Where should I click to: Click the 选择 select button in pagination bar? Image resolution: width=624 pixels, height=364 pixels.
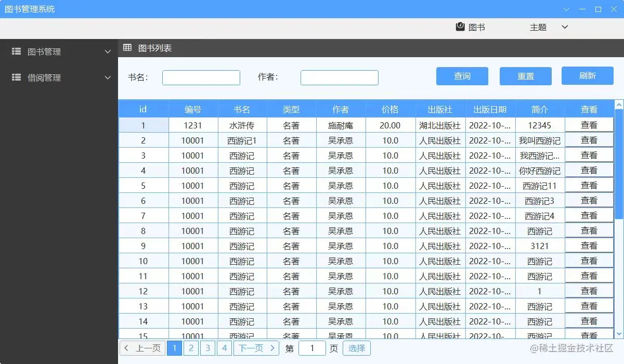tap(356, 348)
